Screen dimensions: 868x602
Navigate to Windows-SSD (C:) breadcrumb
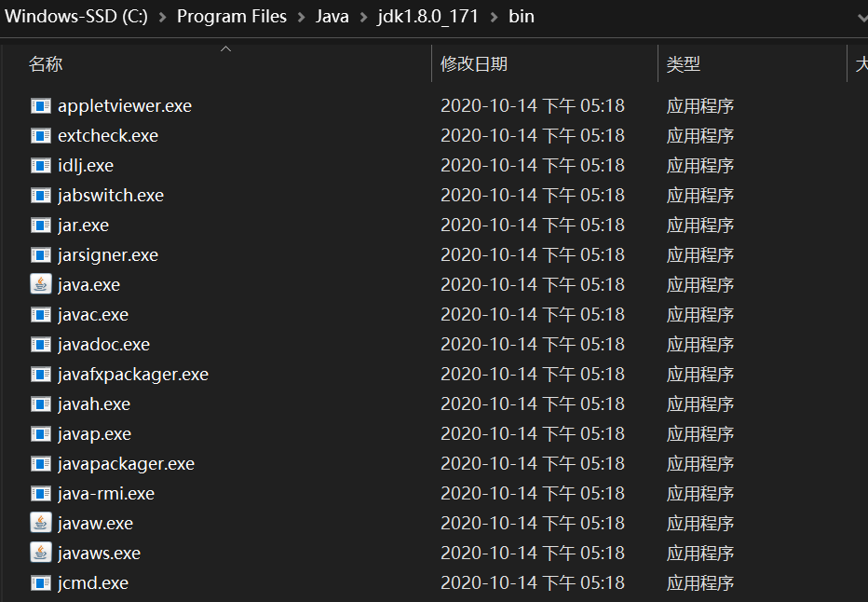tap(76, 16)
